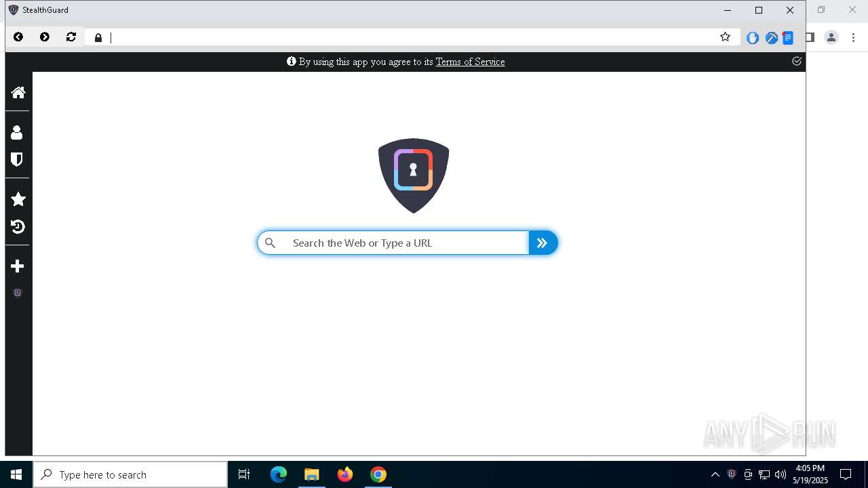Viewport: 868px width, 488px height.
Task: Open the blue compass extension icon
Action: click(771, 38)
